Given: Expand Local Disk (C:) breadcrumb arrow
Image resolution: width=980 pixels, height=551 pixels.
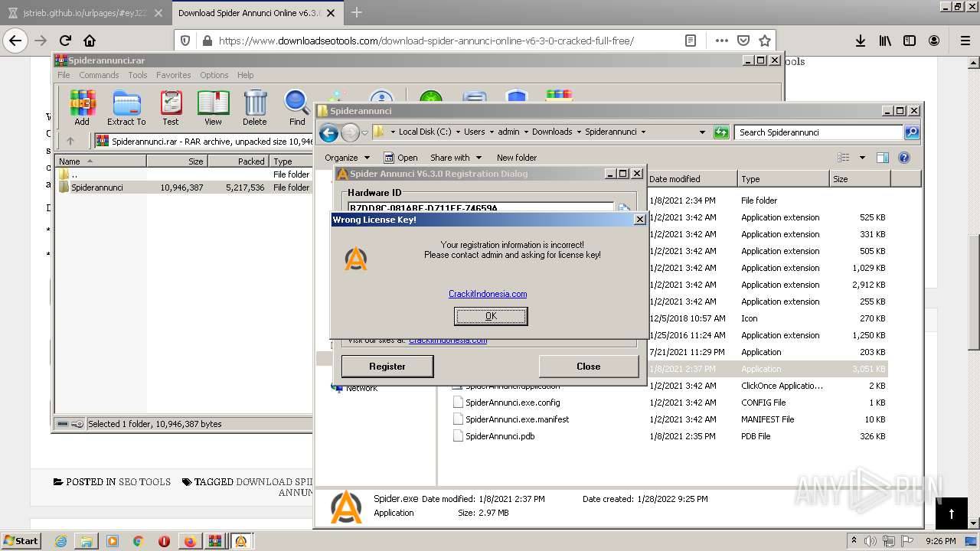Looking at the screenshot, I should 458,132.
